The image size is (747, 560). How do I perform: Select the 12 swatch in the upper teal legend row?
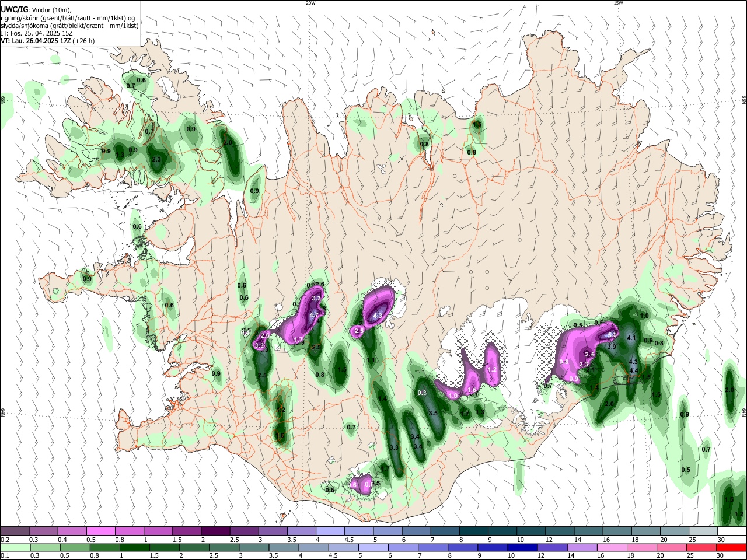point(558,531)
